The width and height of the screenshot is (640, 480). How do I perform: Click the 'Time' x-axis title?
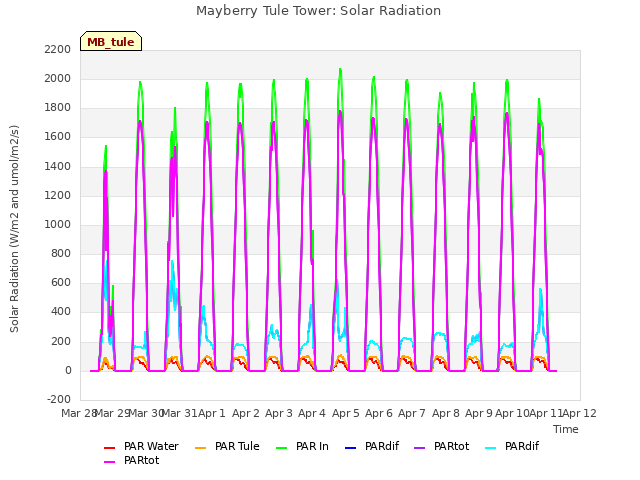pos(566,429)
